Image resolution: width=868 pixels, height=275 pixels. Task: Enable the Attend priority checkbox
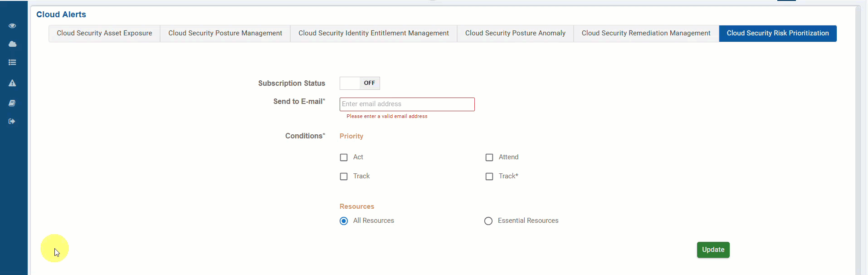pyautogui.click(x=489, y=157)
